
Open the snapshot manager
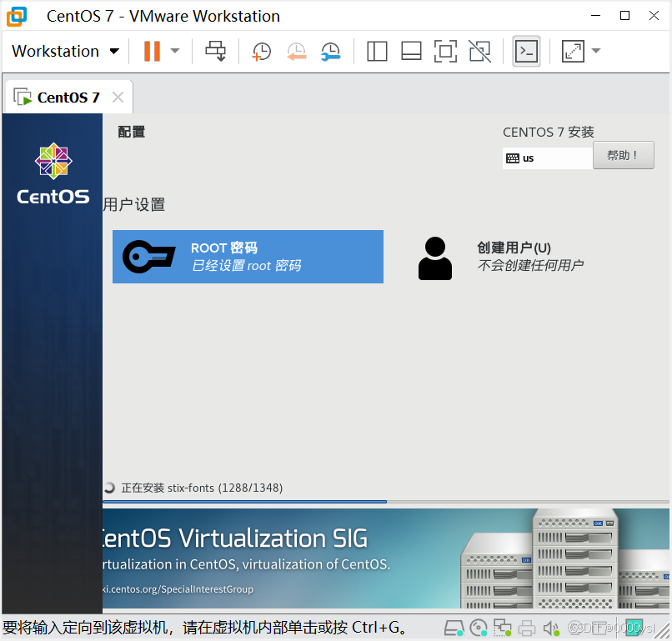click(x=331, y=52)
